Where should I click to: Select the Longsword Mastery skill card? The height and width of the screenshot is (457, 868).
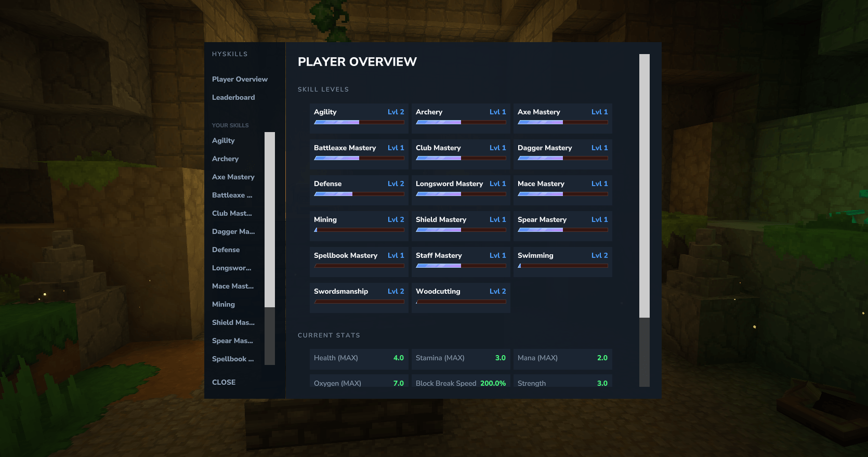tap(461, 189)
